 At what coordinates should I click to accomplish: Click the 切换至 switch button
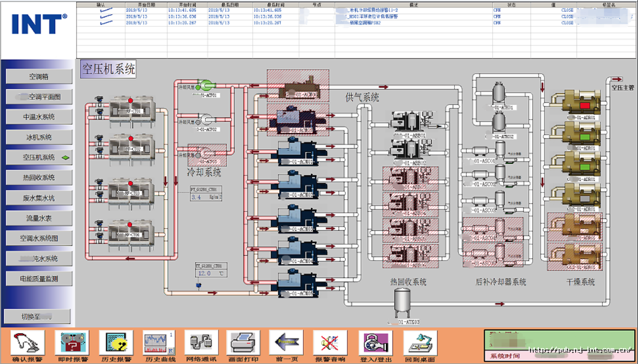tap(37, 316)
